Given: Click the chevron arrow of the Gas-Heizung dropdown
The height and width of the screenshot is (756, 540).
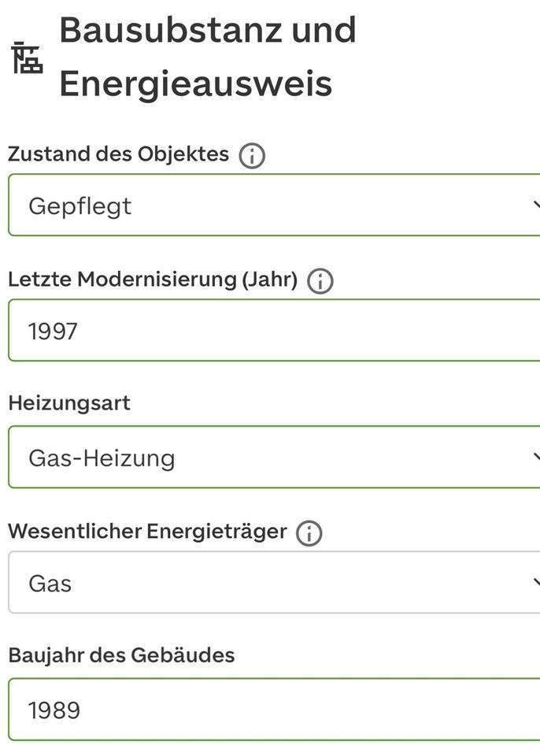Looking at the screenshot, I should (536, 457).
